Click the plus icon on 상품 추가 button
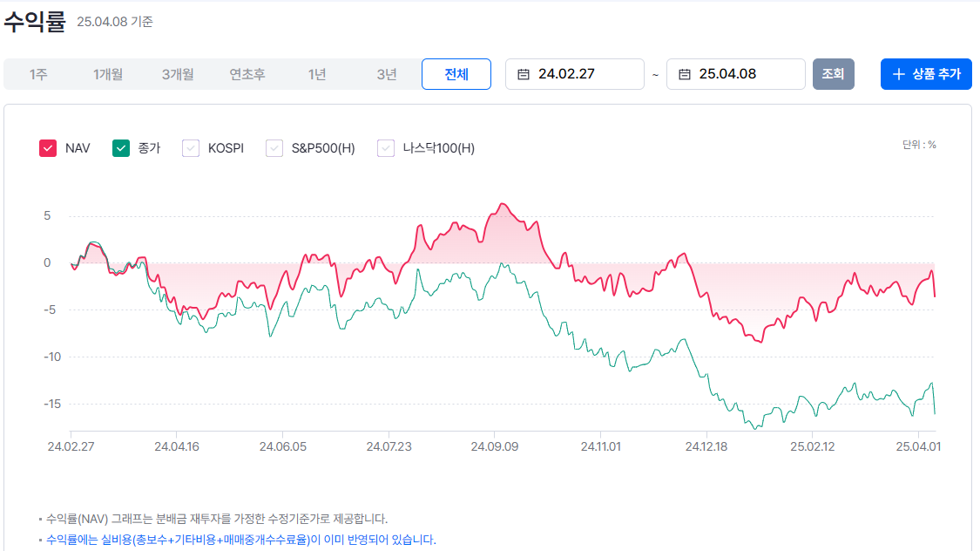This screenshot has width=980, height=551. [x=899, y=74]
